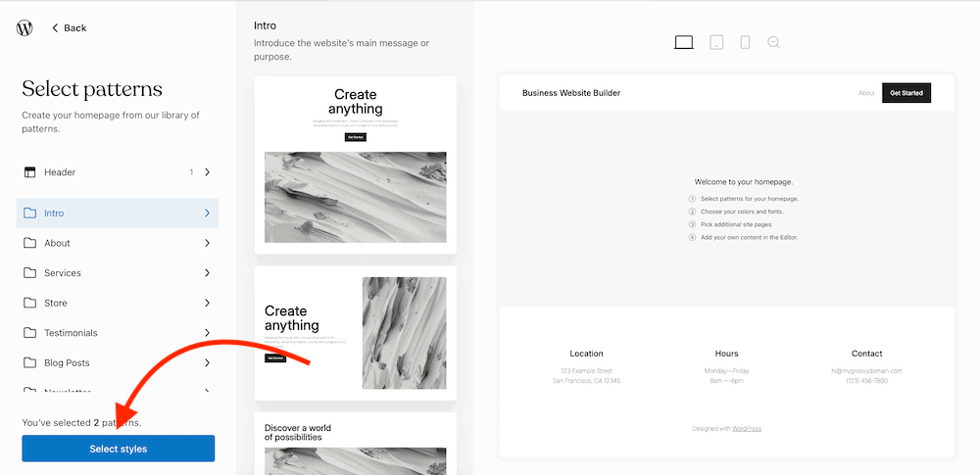Click the (123) 456-7890 phone number
980x475 pixels.
pos(867,381)
